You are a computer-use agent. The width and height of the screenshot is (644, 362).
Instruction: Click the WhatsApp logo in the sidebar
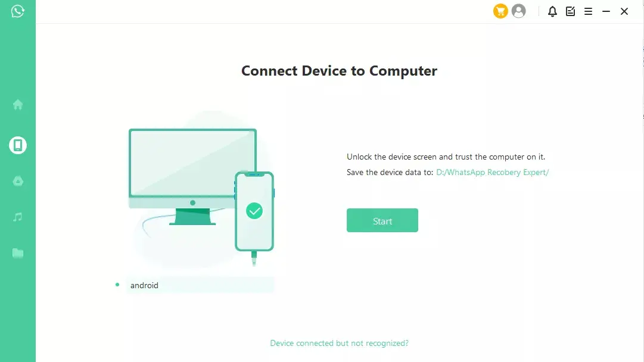click(x=18, y=11)
